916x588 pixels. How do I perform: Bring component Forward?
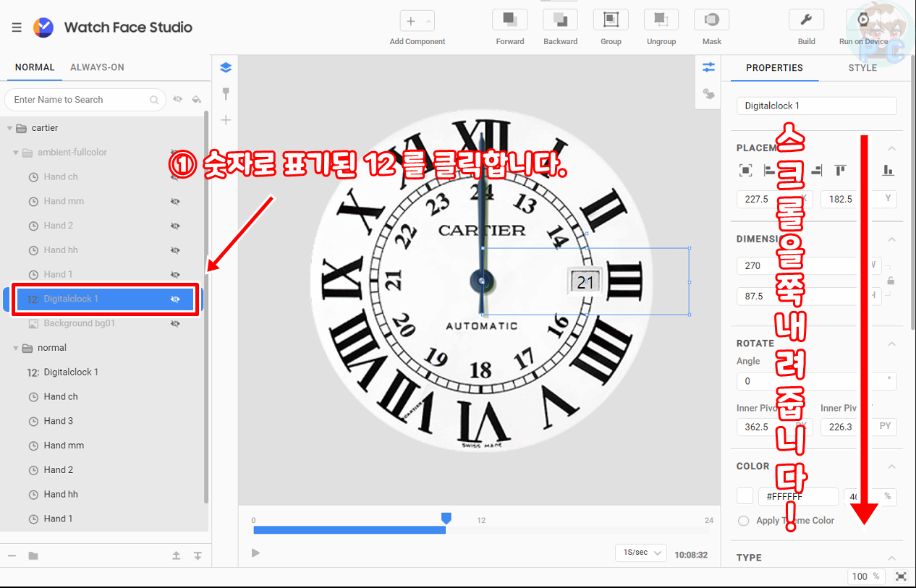(510, 20)
